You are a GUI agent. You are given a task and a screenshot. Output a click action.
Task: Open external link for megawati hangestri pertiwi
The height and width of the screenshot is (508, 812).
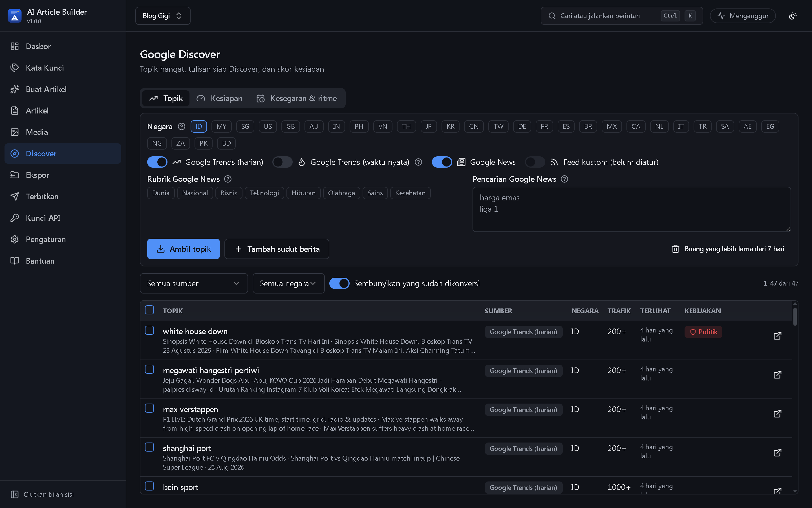click(777, 375)
